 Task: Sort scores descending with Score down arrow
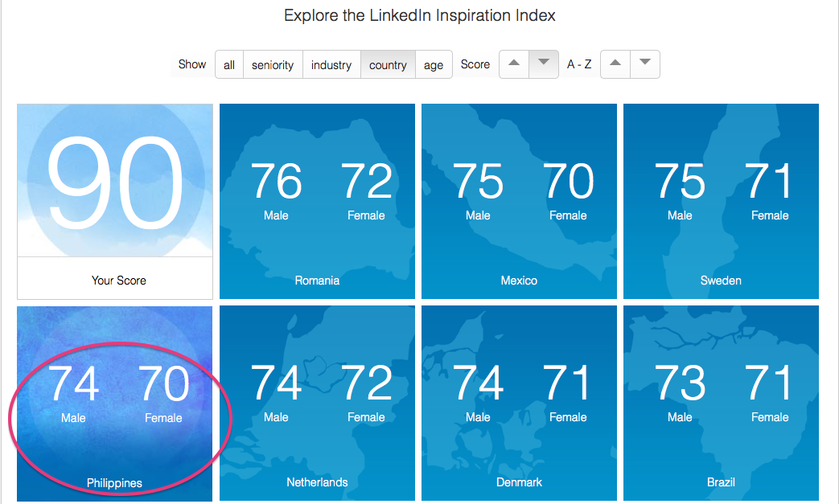point(544,64)
